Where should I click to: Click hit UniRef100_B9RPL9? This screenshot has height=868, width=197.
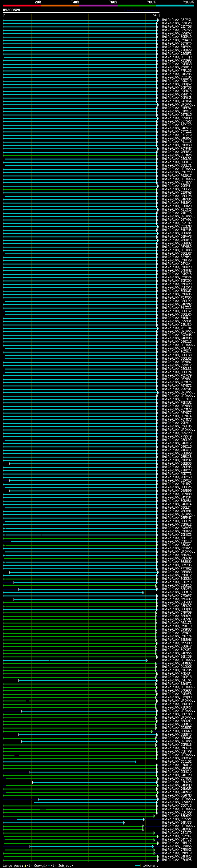pyautogui.click(x=176, y=37)
